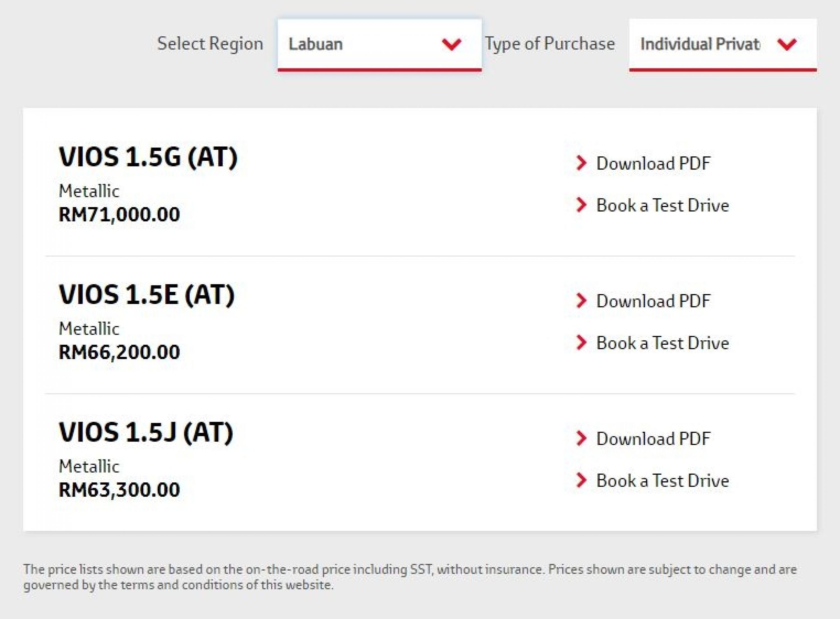Click the Select Region label

[210, 44]
